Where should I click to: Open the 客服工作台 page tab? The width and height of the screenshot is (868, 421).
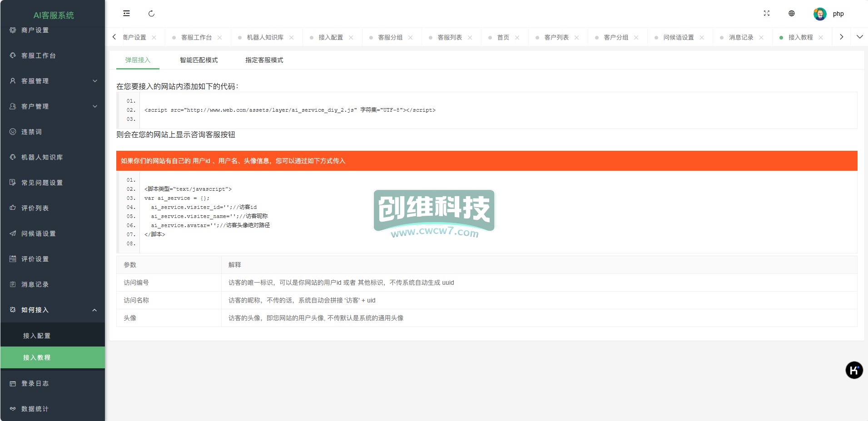(x=197, y=37)
